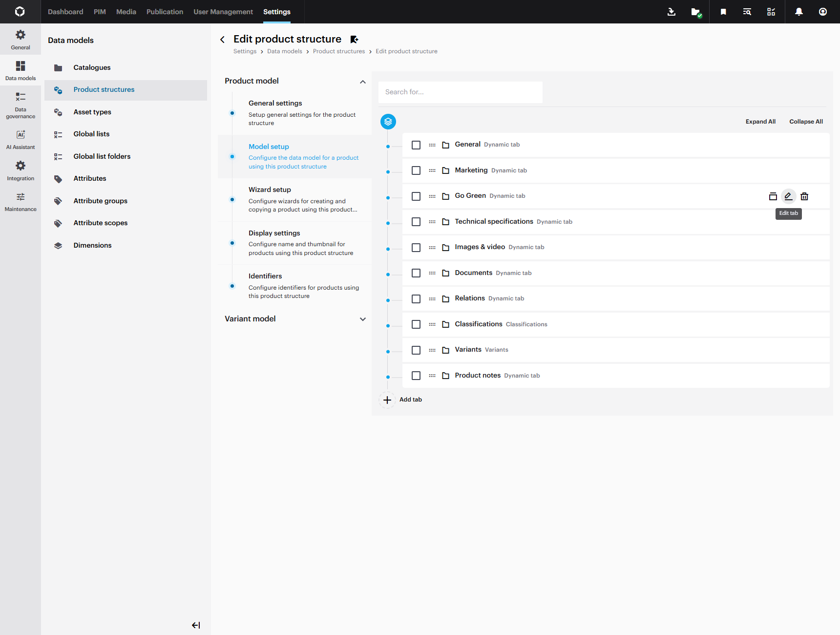Go back using the left chevron arrow
This screenshot has height=635, width=840.
pyautogui.click(x=223, y=40)
